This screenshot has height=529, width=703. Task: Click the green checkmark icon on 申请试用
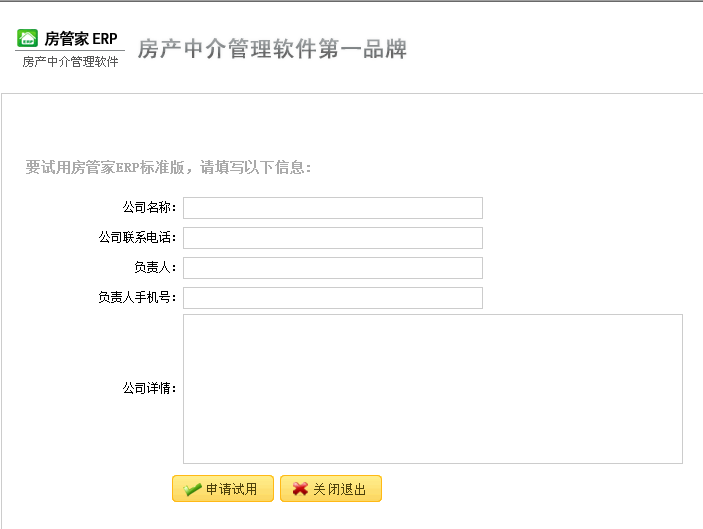[192, 489]
